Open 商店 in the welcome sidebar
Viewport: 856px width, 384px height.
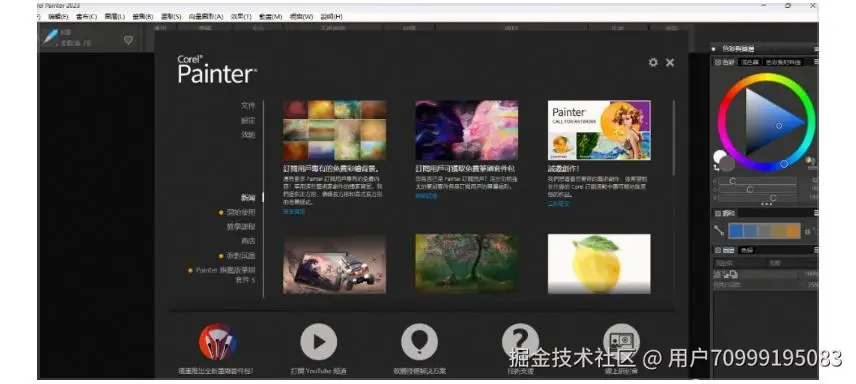(x=248, y=241)
